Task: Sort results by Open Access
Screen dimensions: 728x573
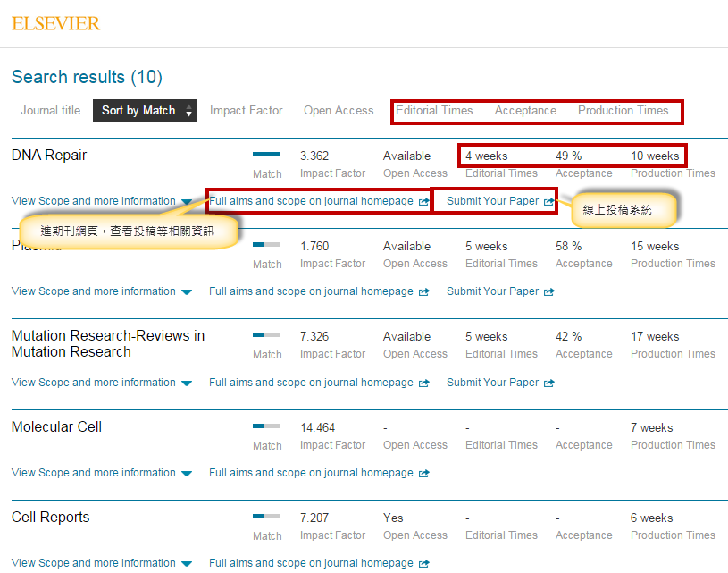Action: pyautogui.click(x=339, y=111)
